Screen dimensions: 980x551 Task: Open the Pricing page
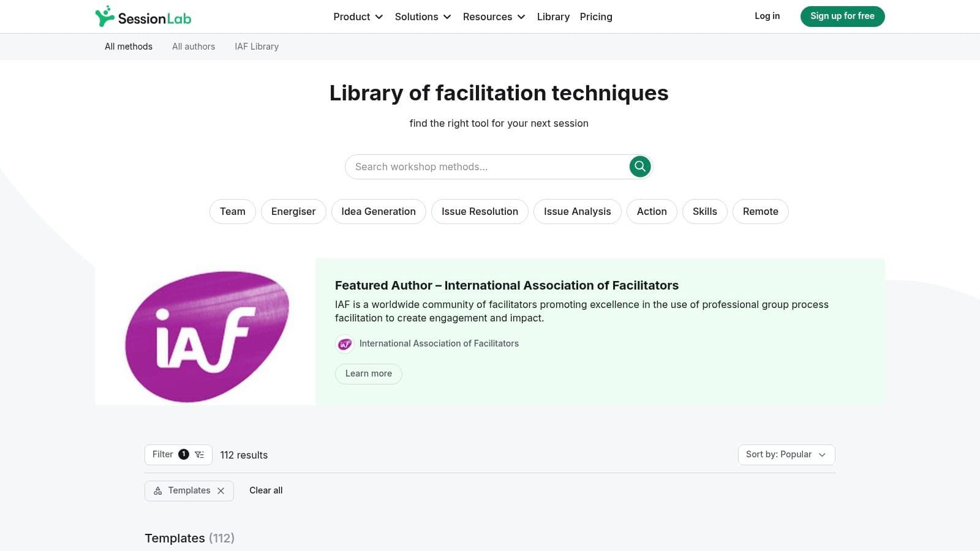click(596, 17)
